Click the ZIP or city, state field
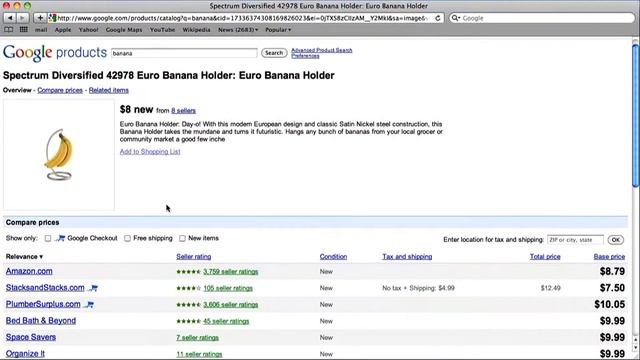The height and width of the screenshot is (360, 640). (x=575, y=240)
